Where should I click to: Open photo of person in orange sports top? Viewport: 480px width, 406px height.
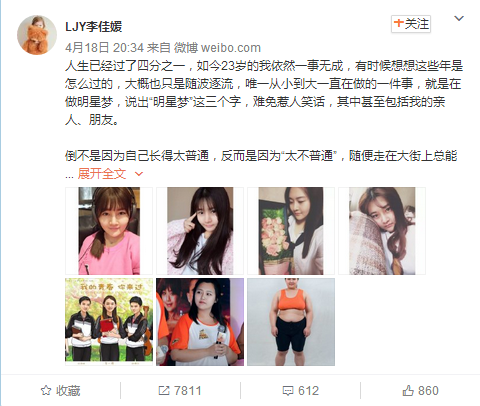291,322
